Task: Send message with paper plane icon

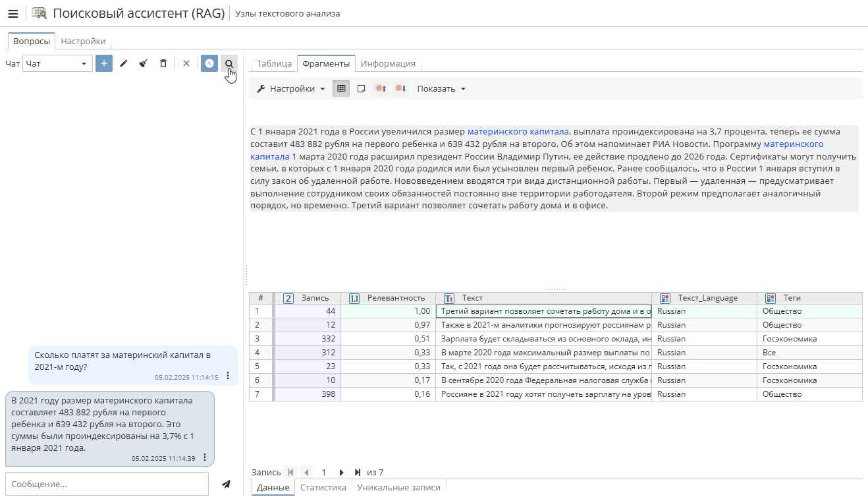Action: 226,484
